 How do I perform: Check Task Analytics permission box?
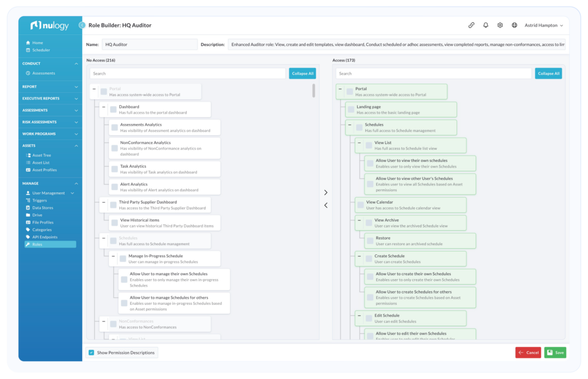click(115, 169)
